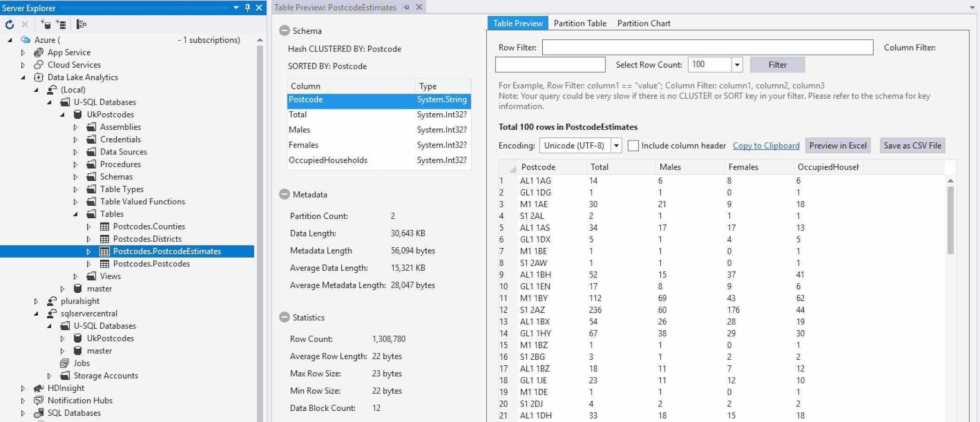
Task: Switch to the Table Preview tab
Action: click(x=518, y=23)
